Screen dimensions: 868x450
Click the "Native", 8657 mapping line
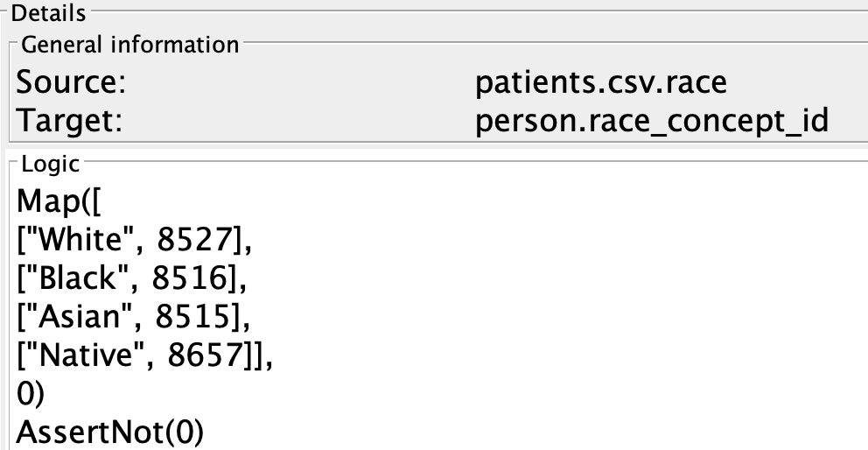coord(145,355)
